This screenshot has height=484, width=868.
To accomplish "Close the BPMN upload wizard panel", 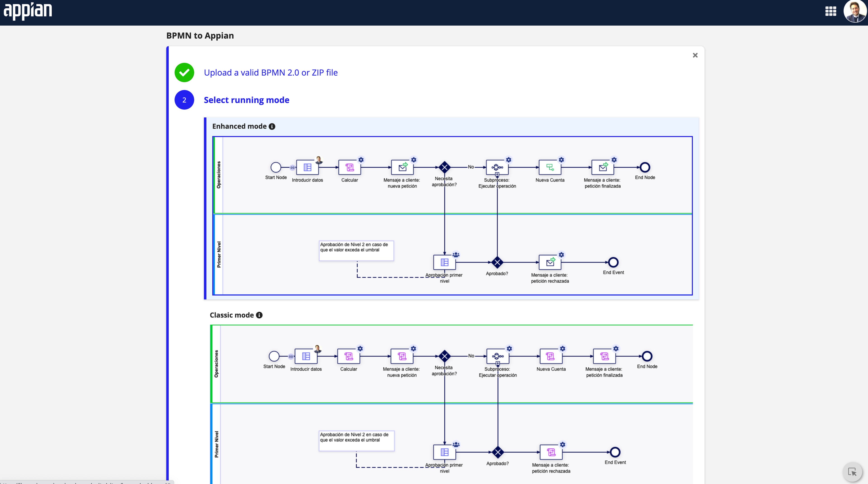I will point(695,55).
